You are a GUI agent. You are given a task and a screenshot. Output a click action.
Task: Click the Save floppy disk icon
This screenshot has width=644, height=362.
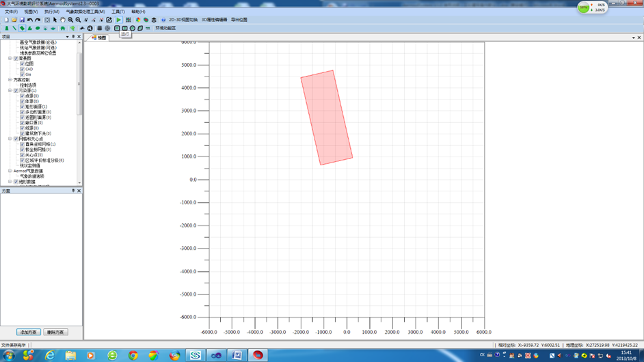coord(22,20)
